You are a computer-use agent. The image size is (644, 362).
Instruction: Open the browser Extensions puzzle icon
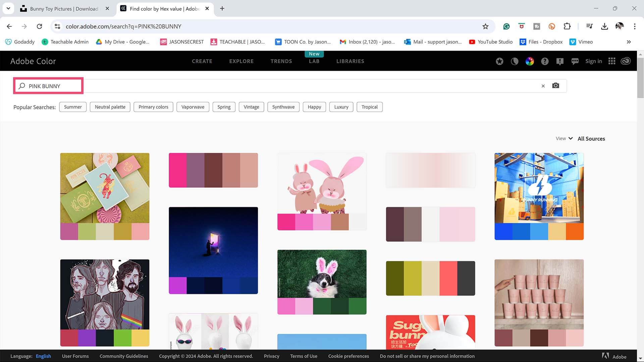pyautogui.click(x=567, y=26)
